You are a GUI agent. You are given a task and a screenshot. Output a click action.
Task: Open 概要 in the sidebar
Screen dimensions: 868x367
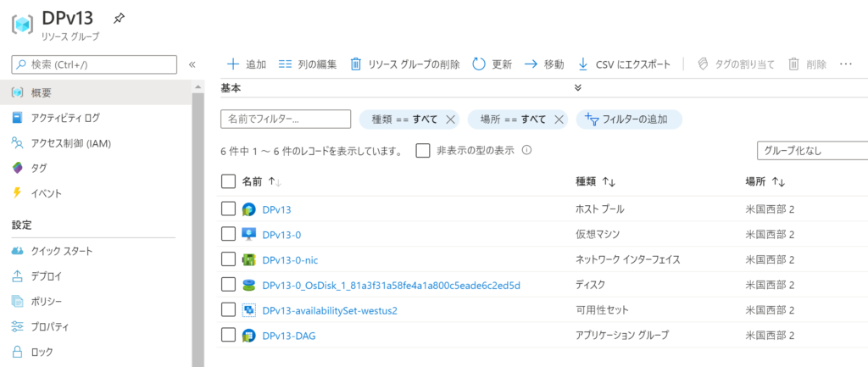[x=97, y=92]
